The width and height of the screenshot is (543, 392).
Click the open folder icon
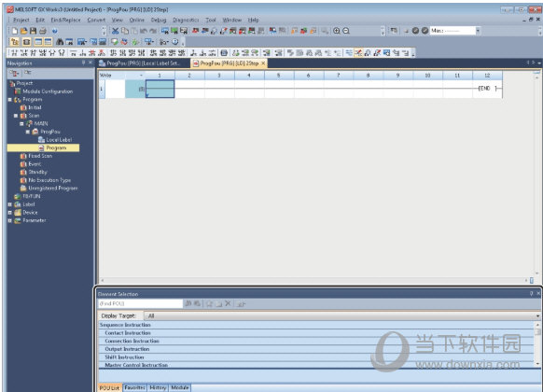click(x=23, y=31)
